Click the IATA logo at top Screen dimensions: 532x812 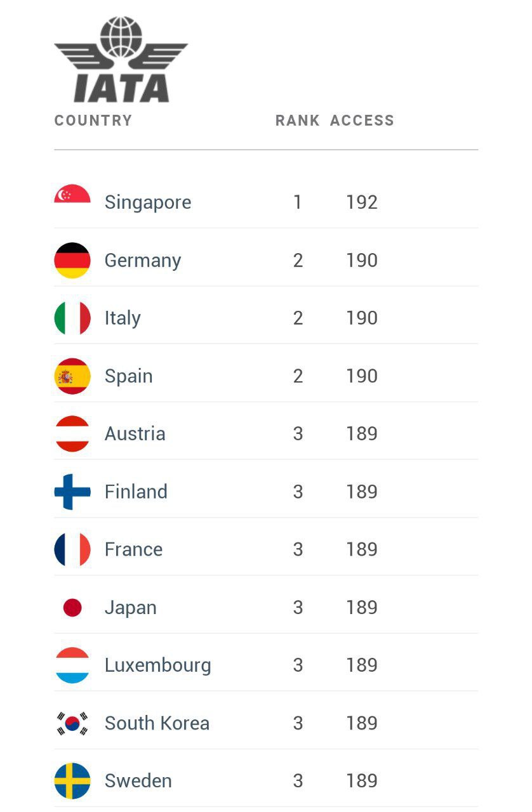coord(121,60)
